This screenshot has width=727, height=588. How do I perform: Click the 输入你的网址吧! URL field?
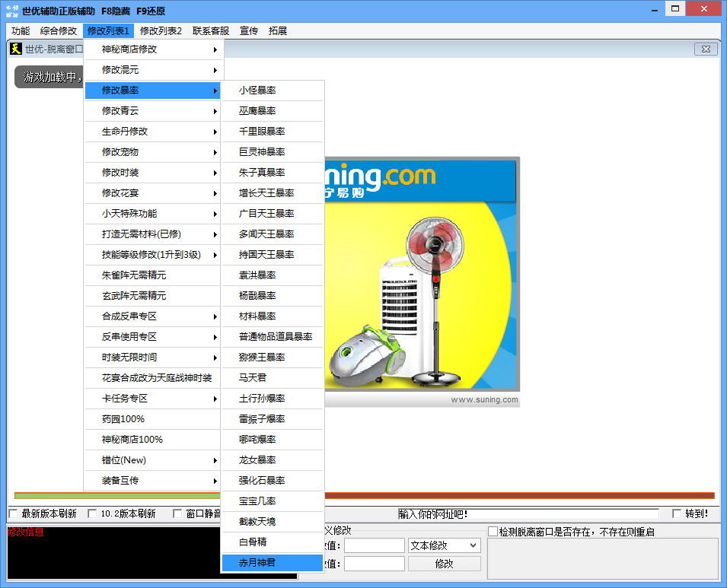[x=528, y=514]
